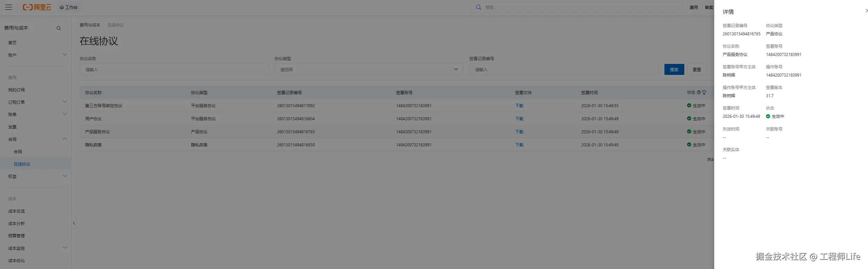Click the green status icon for 第三方账号绑定协议
868x269 pixels.
tap(689, 105)
